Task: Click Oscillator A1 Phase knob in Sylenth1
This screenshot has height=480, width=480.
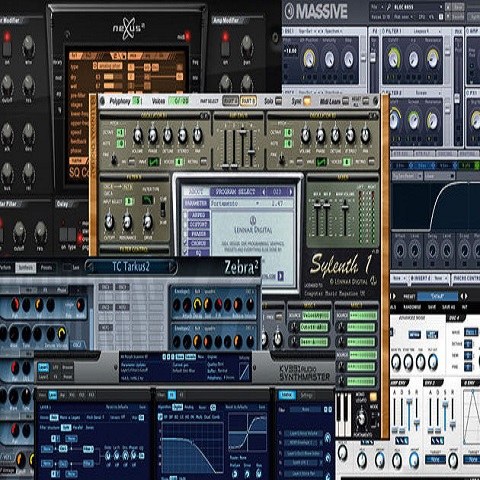Action: [153, 136]
